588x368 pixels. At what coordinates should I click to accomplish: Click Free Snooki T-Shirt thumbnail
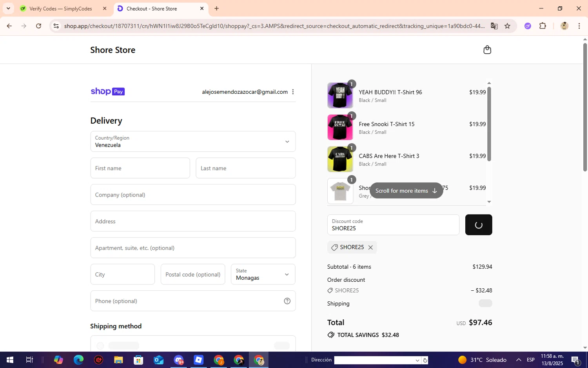(340, 127)
